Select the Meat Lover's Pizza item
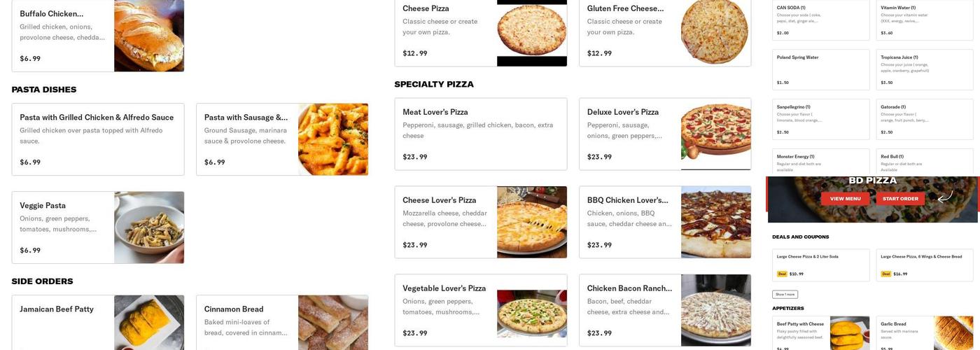Viewport: 980px width, 350px height. [x=480, y=134]
